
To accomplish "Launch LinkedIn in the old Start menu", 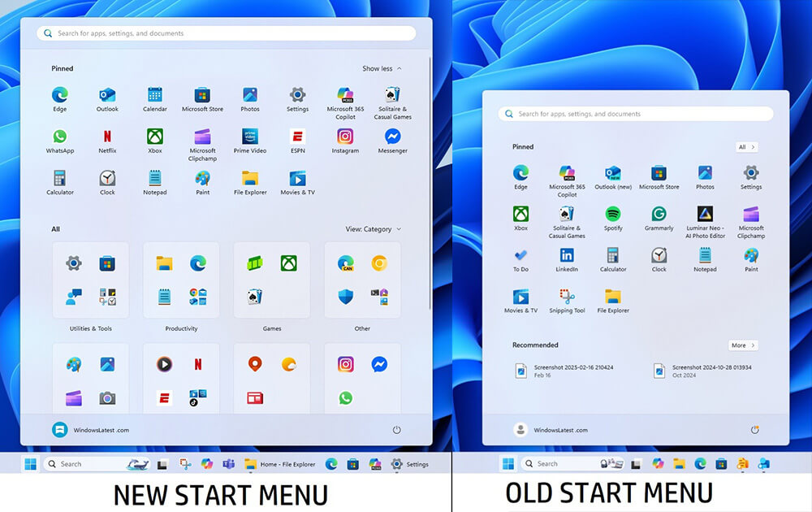I will pos(567,259).
